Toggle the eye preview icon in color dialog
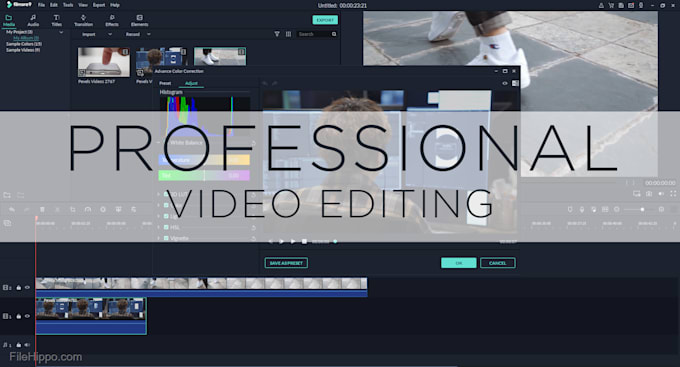The width and height of the screenshot is (680, 367). 505,83
